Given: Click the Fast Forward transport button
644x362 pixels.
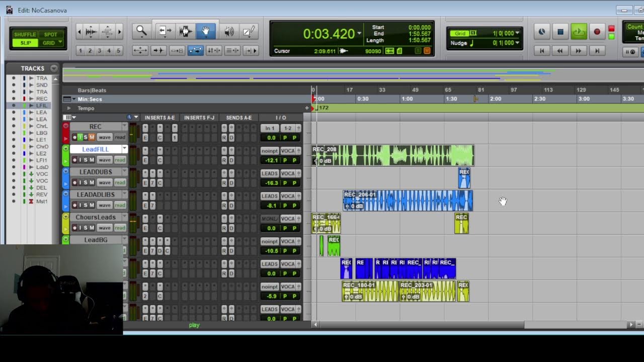Looking at the screenshot, I should 579,51.
